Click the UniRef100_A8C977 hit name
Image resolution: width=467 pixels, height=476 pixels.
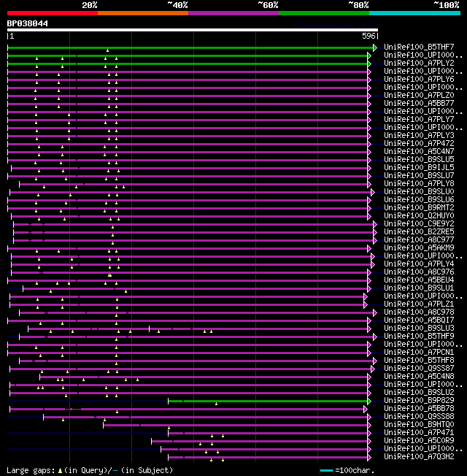[419, 239]
